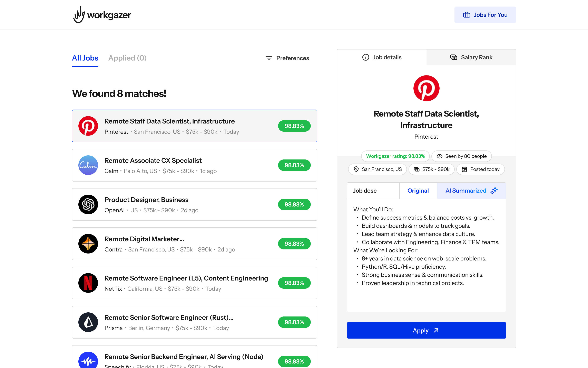Click the briefcase icon in Jobs For You

point(467,15)
